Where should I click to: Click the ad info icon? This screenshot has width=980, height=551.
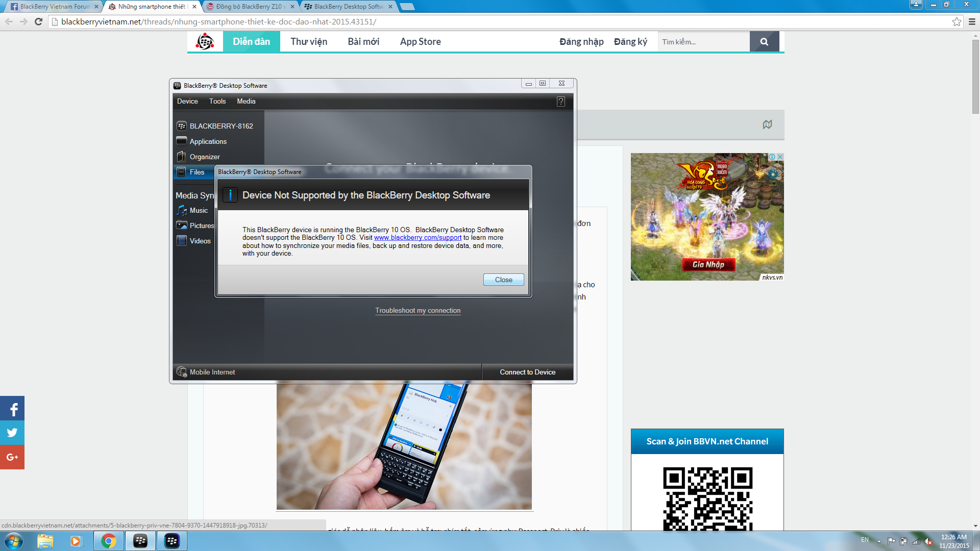pos(772,157)
